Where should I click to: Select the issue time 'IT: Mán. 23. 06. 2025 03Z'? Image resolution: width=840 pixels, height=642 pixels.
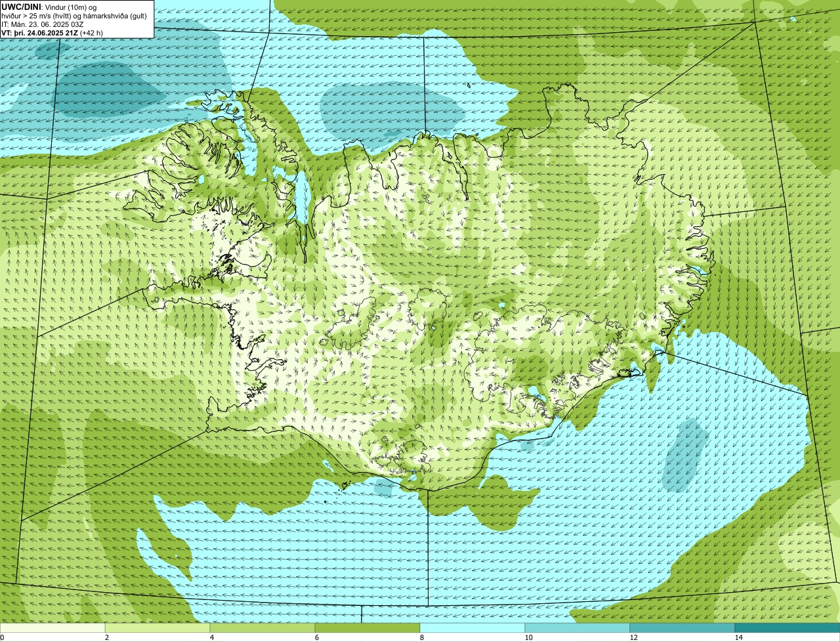[x=42, y=24]
